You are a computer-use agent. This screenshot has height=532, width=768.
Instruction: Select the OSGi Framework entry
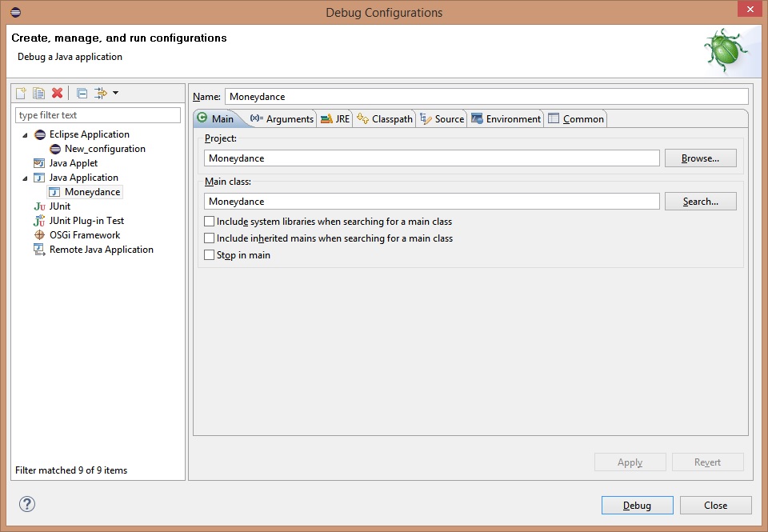[x=85, y=235]
